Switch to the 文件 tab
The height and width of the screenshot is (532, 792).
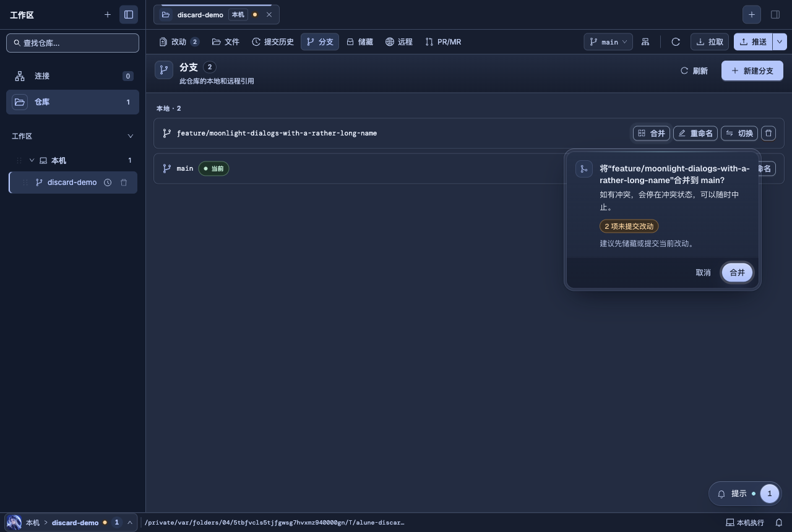(226, 41)
